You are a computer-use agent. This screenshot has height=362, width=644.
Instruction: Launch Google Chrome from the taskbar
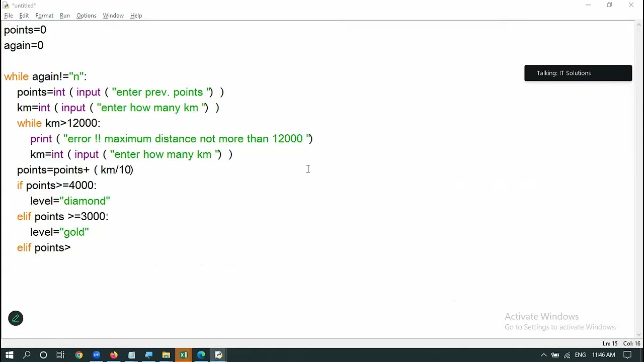(79, 355)
